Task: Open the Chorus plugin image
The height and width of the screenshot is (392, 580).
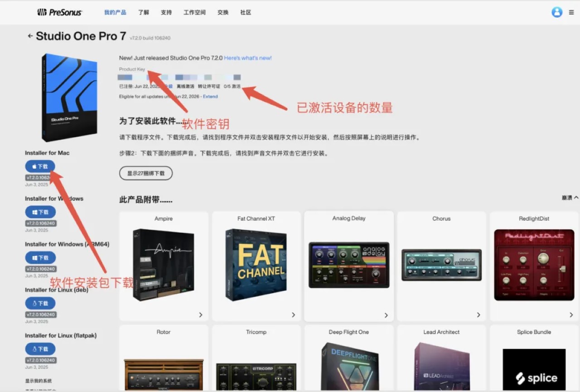Action: pos(441,265)
